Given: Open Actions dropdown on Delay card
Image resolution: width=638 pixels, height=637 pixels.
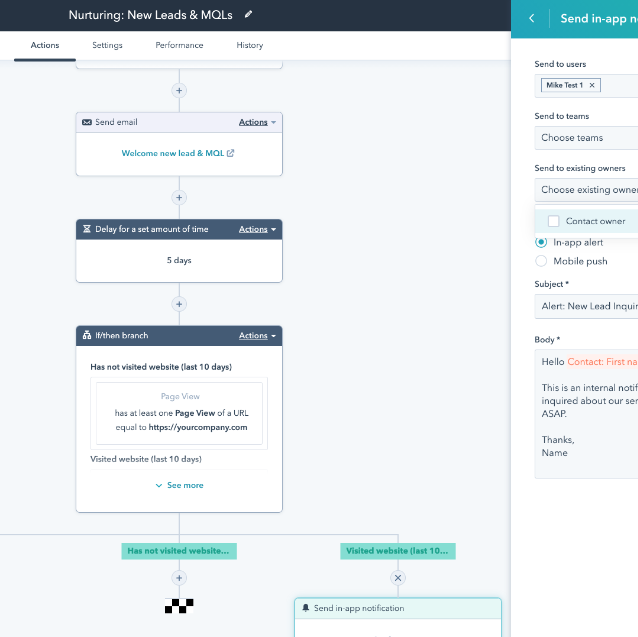Looking at the screenshot, I should point(257,229).
